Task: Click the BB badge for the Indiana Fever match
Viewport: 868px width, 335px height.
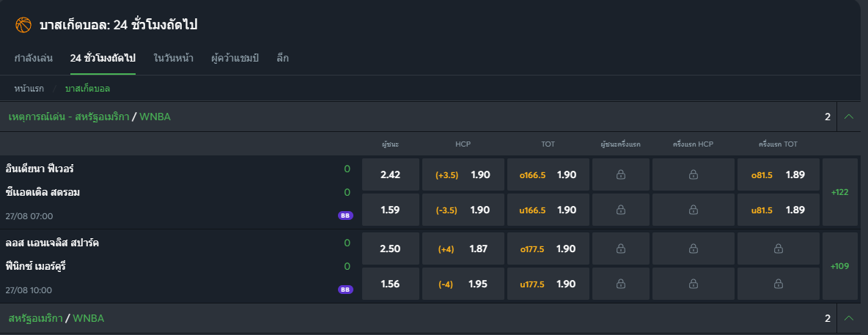Action: (345, 216)
